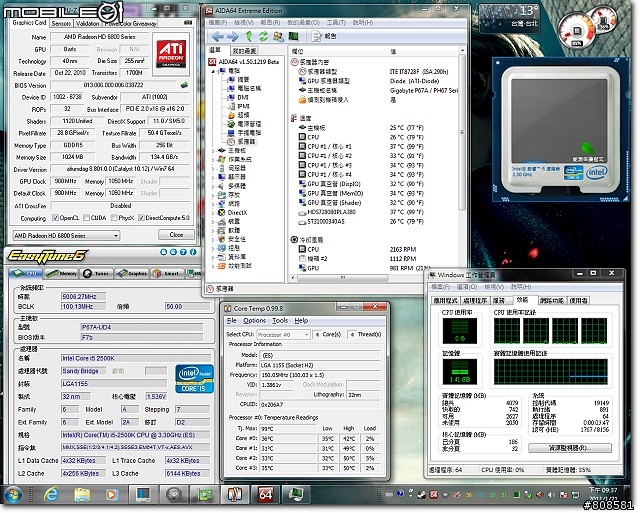Click the 50.00 multiplier field in EasyTune6

point(187,306)
